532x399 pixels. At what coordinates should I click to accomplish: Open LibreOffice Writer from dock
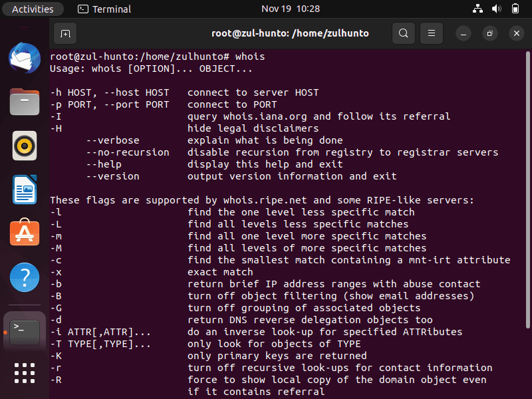(x=25, y=190)
